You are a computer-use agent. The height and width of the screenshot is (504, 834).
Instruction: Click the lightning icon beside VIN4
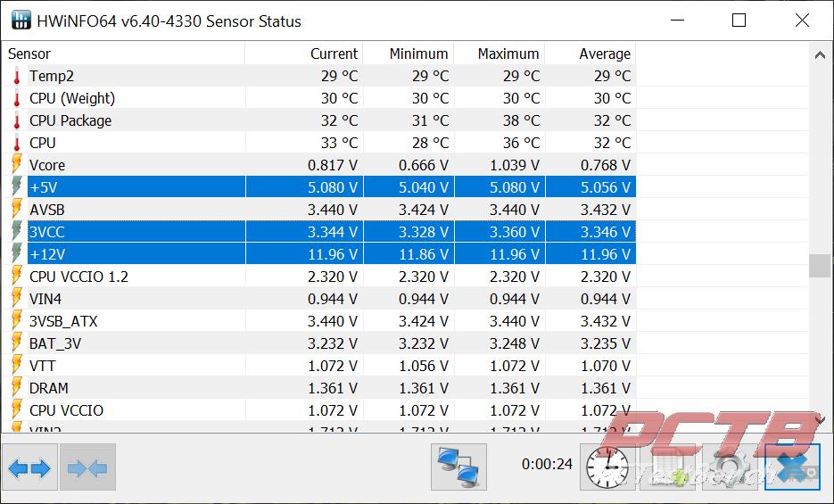(x=17, y=299)
